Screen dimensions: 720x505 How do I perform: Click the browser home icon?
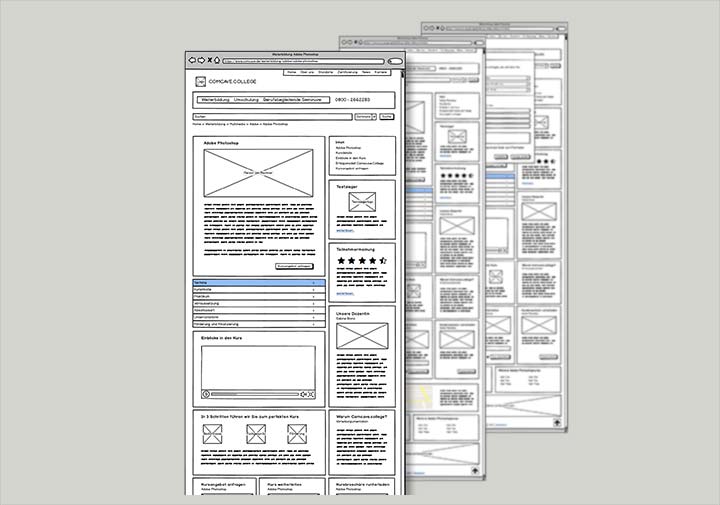(x=215, y=60)
